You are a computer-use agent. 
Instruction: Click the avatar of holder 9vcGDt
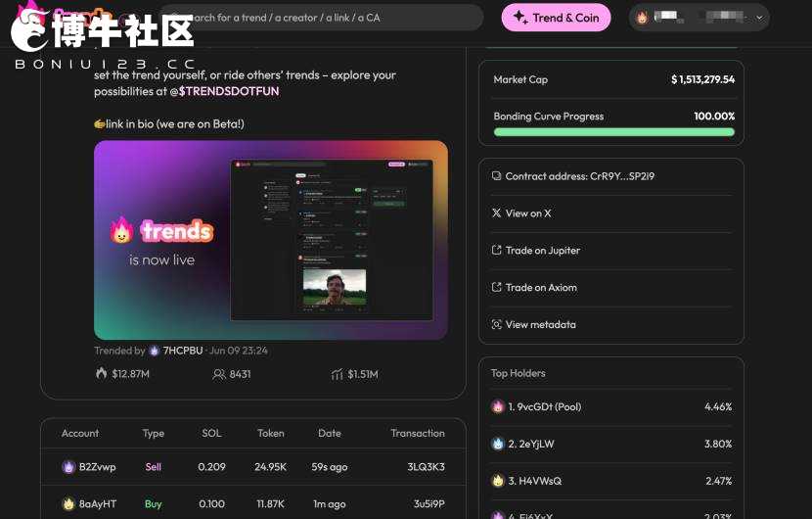click(x=498, y=406)
